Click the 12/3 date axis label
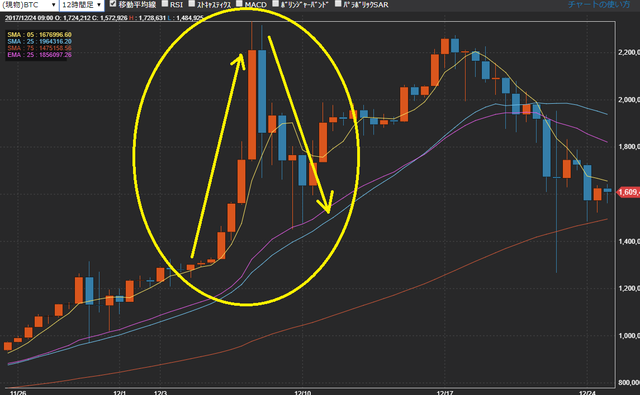 [x=160, y=392]
